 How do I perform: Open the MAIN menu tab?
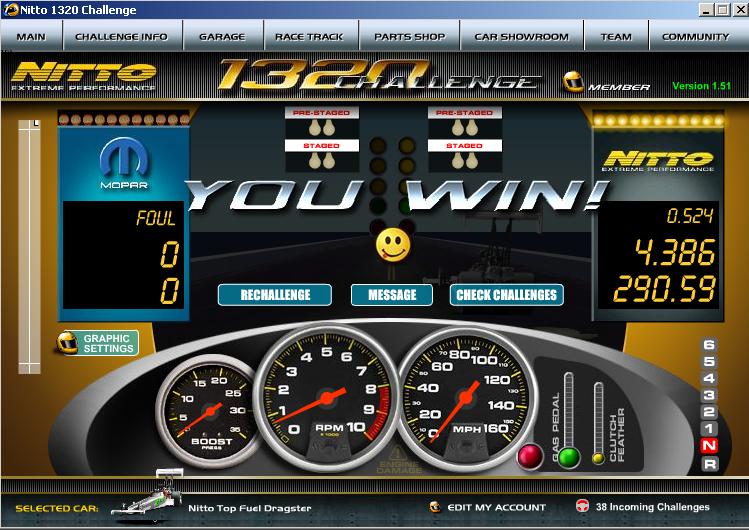(31, 36)
